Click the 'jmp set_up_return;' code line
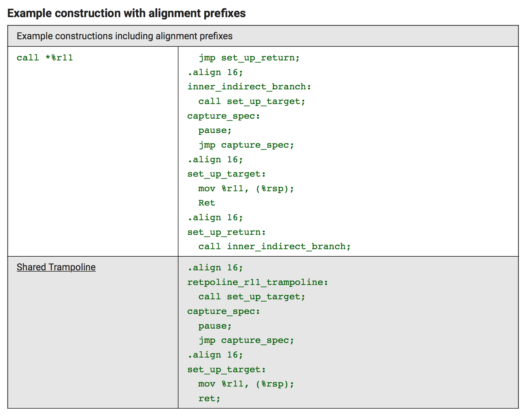The width and height of the screenshot is (532, 418). click(249, 58)
